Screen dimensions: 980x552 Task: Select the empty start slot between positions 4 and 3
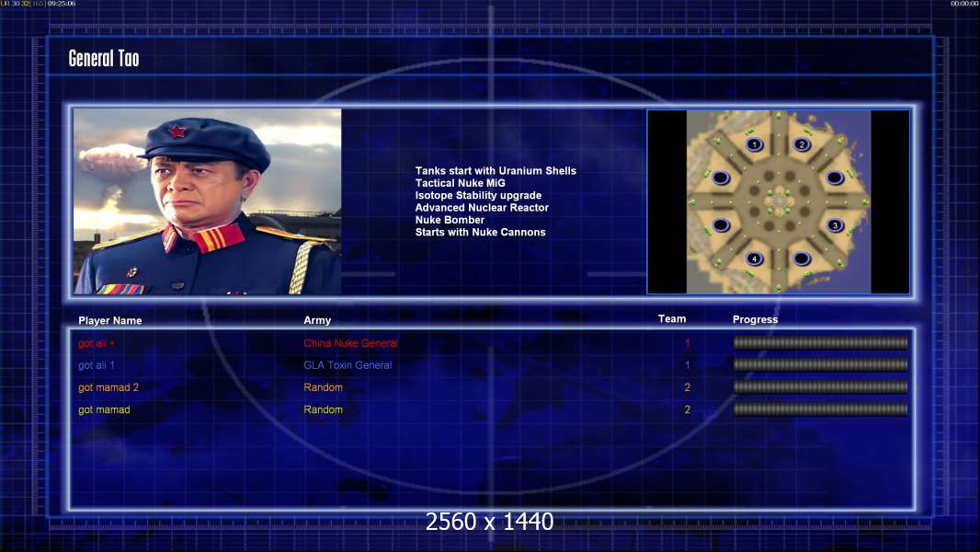(802, 258)
